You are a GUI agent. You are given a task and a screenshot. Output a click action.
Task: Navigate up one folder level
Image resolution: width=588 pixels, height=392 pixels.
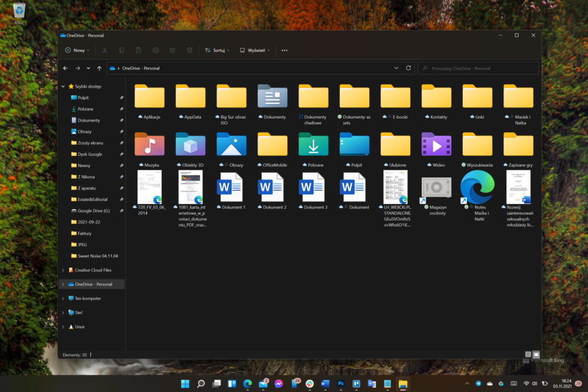click(x=99, y=68)
